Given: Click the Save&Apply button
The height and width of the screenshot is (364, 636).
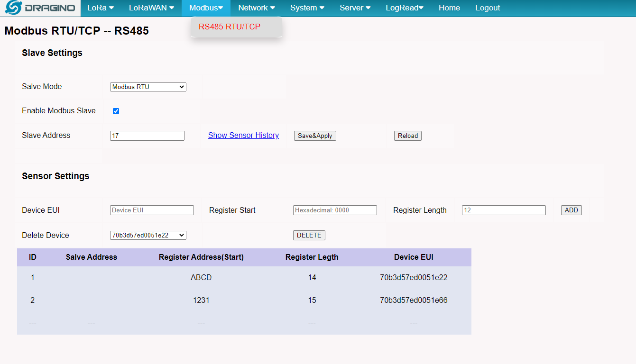Looking at the screenshot, I should point(315,136).
